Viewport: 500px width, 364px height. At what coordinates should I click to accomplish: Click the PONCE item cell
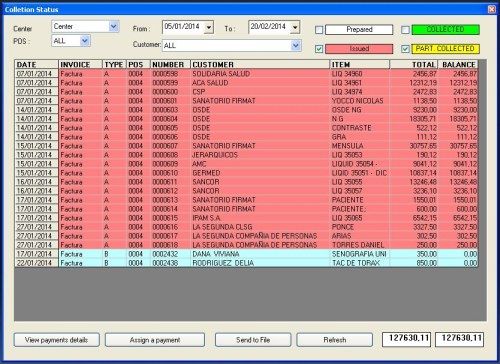[x=360, y=227]
